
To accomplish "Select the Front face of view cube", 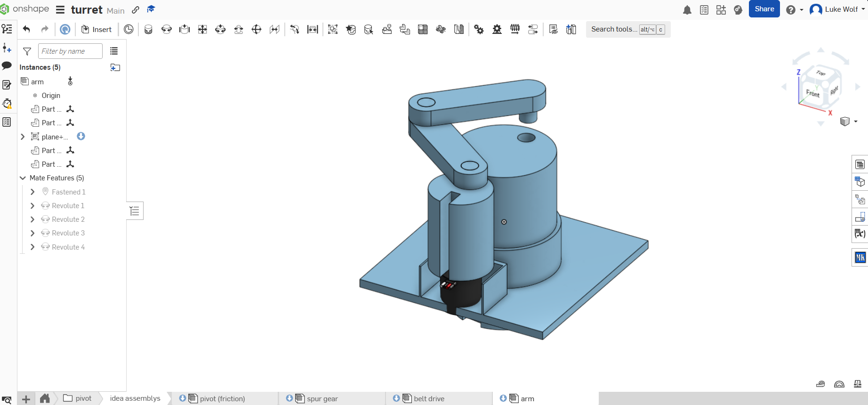I will [x=812, y=93].
